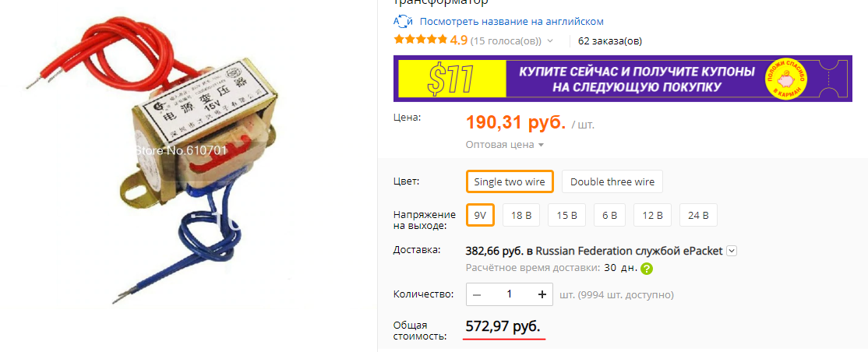The width and height of the screenshot is (868, 352).
Task: Choose the 12 В output voltage
Action: tap(653, 215)
